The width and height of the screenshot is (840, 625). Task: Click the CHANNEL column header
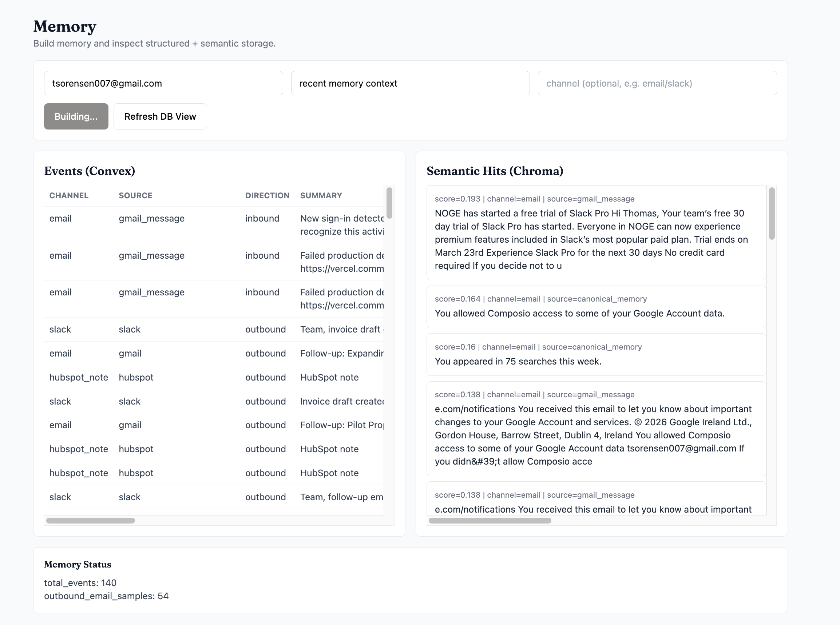[x=69, y=196]
